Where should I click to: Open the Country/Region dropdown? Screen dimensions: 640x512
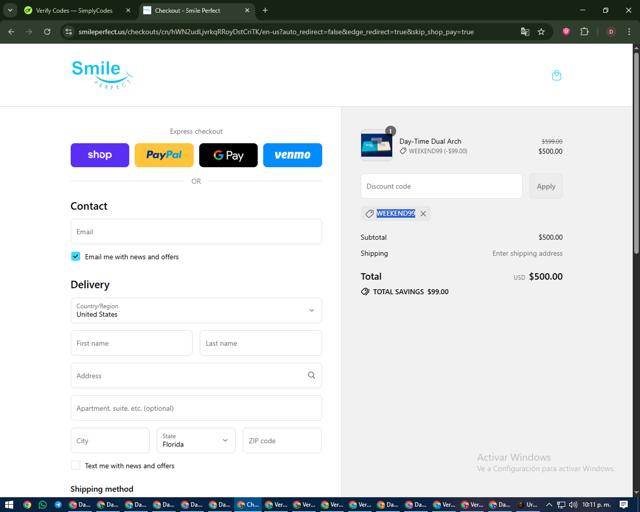[x=196, y=310]
